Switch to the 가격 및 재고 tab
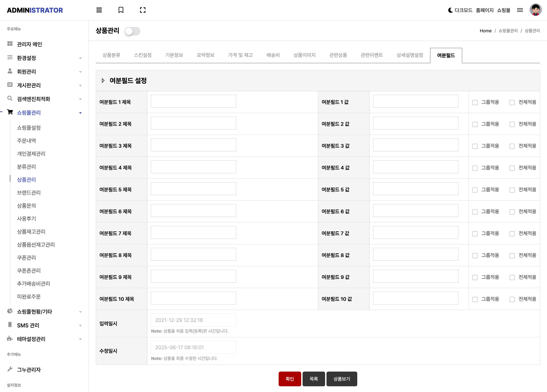The image size is (547, 392). 241,55
